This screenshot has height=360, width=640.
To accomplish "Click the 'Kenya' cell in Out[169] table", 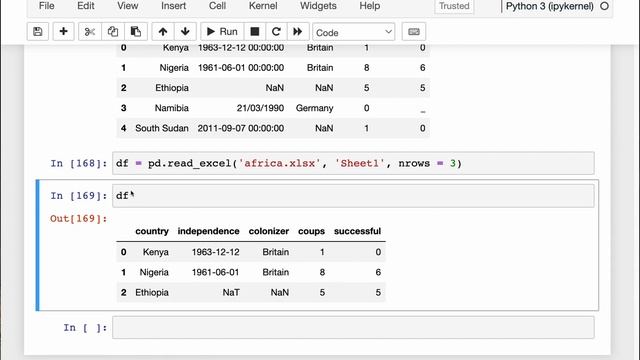I will 156,252.
